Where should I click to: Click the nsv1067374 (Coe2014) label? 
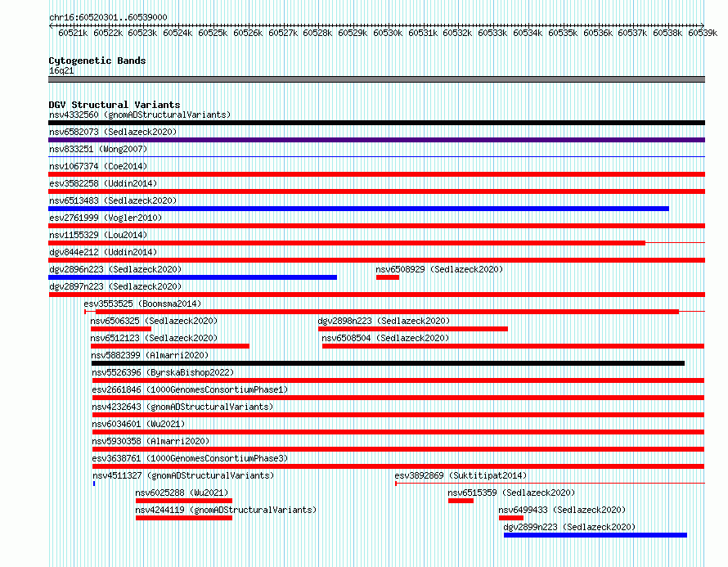(98, 166)
